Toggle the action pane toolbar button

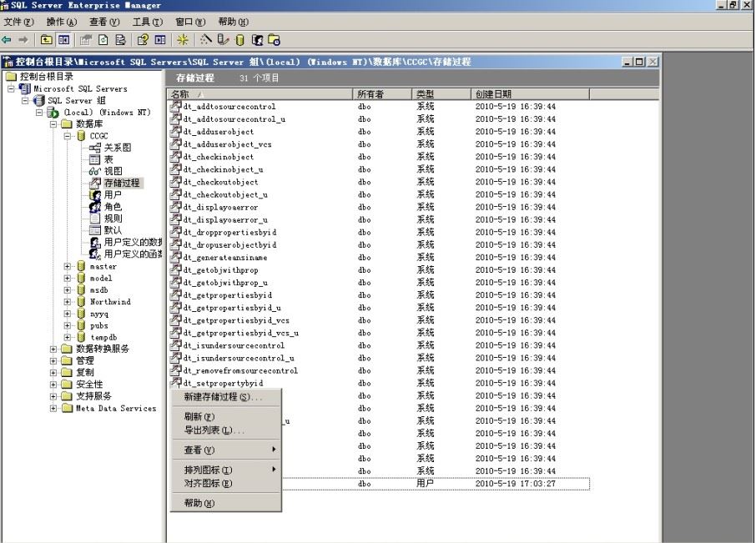pyautogui.click(x=160, y=40)
